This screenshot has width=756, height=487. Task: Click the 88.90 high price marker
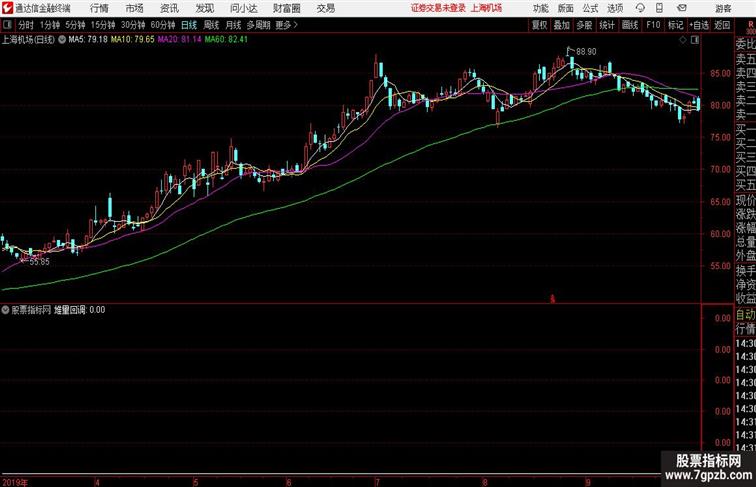pos(586,52)
